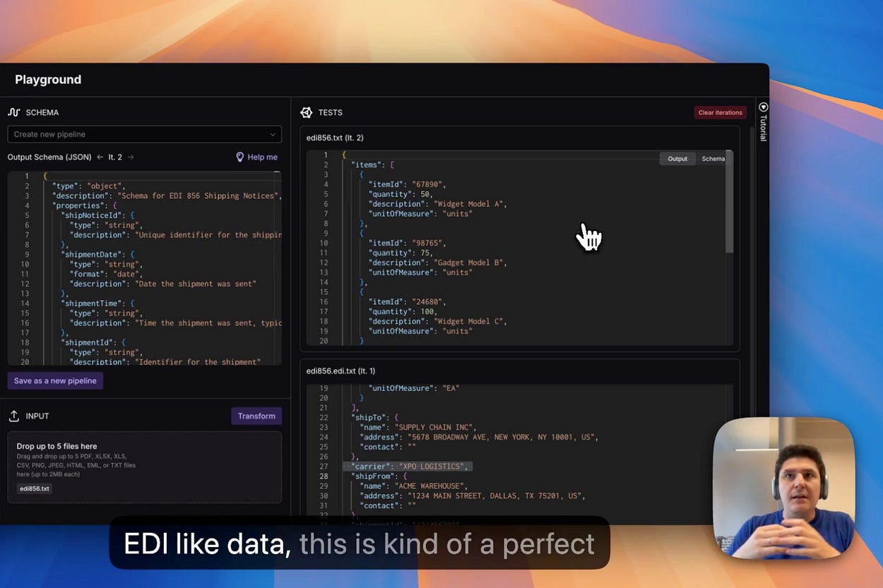Click the edi856.txt file chip in the drop zone
883x588 pixels.
[x=34, y=488]
